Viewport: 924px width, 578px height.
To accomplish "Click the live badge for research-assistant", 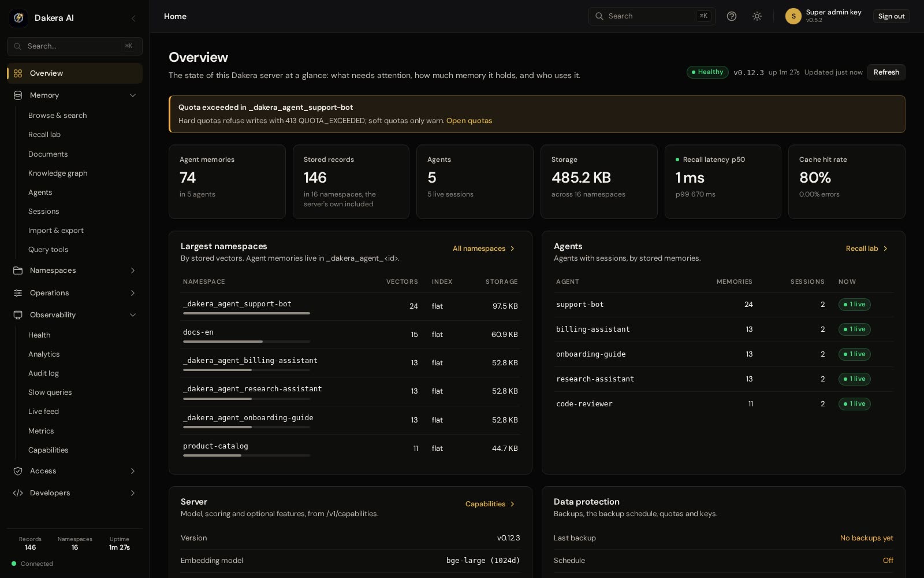I will 854,379.
